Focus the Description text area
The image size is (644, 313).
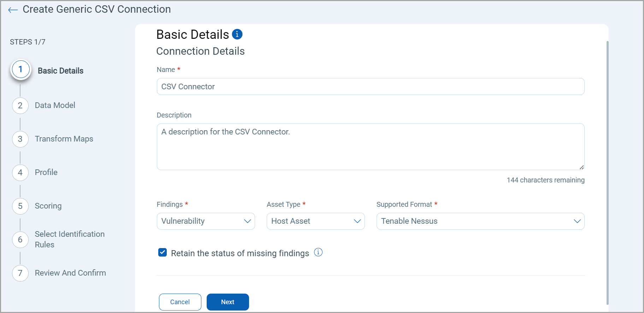[370, 147]
